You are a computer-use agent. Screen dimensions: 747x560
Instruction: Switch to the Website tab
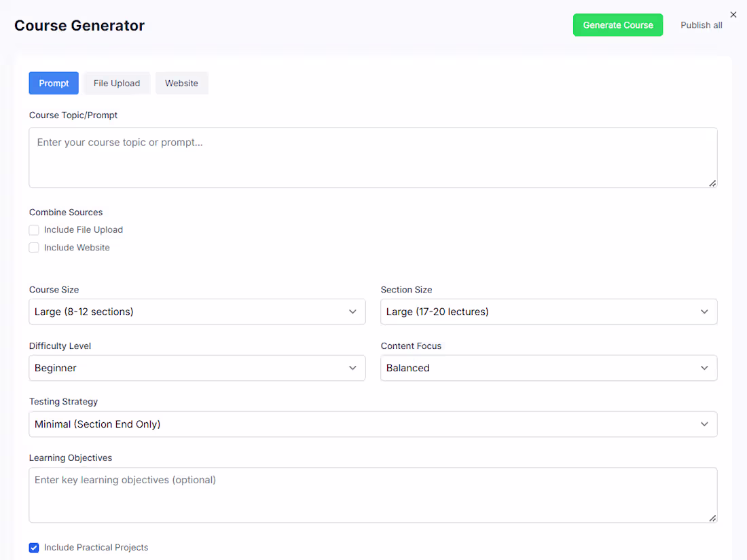click(181, 83)
